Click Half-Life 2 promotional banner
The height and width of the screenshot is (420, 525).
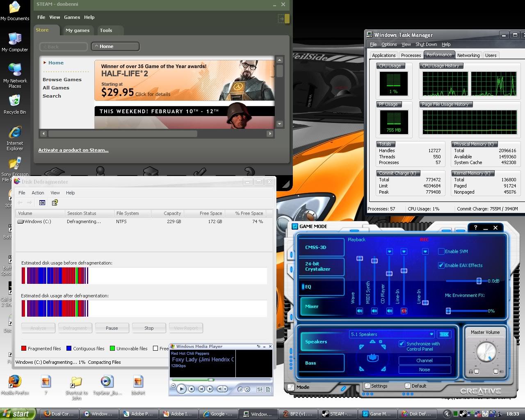click(185, 80)
